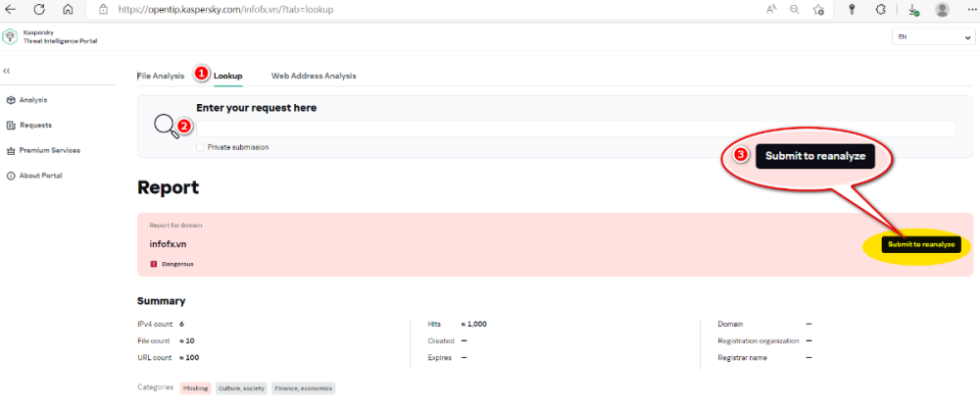The width and height of the screenshot is (980, 411).
Task: Collapse the sidebar with double chevron
Action: coord(7,72)
